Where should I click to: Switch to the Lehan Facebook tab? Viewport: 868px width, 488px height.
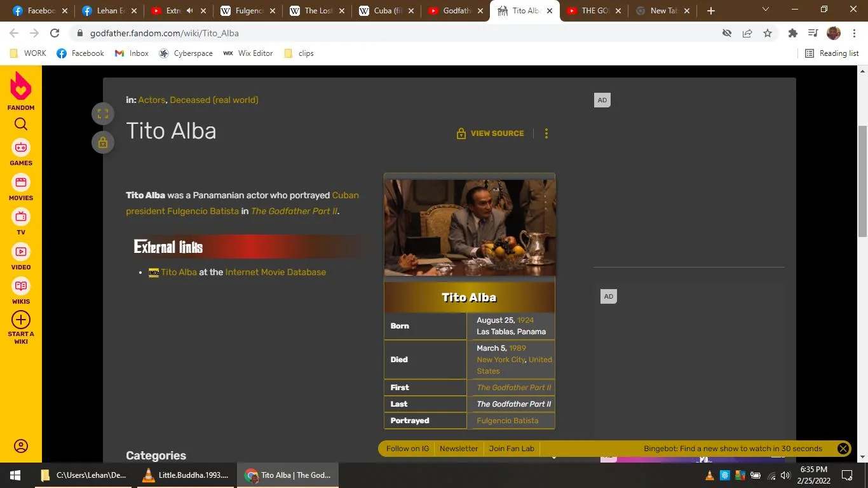pyautogui.click(x=108, y=11)
